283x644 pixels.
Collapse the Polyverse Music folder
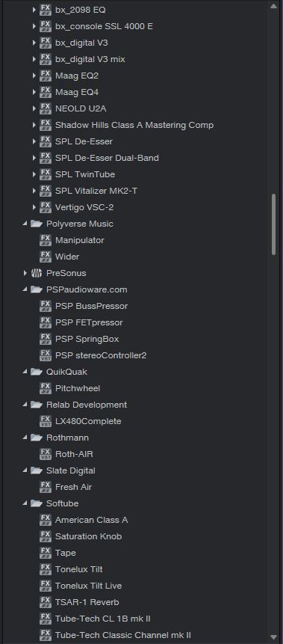tap(25, 223)
